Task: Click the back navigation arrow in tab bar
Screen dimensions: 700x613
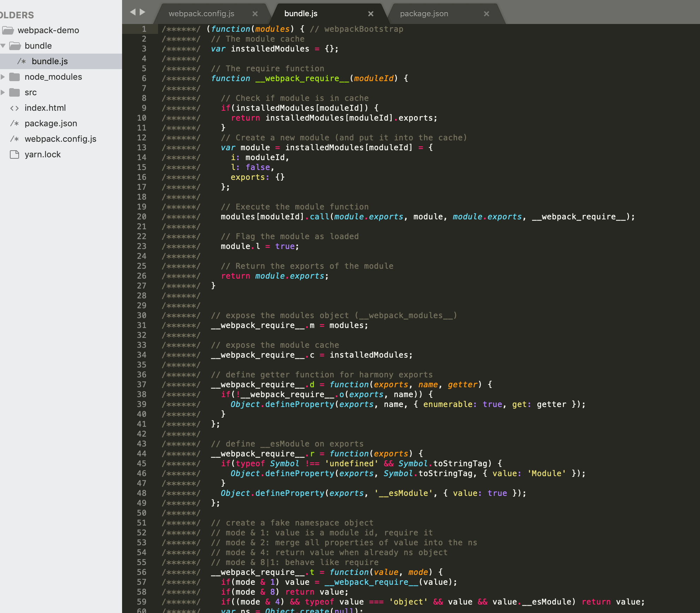Action: pyautogui.click(x=133, y=12)
